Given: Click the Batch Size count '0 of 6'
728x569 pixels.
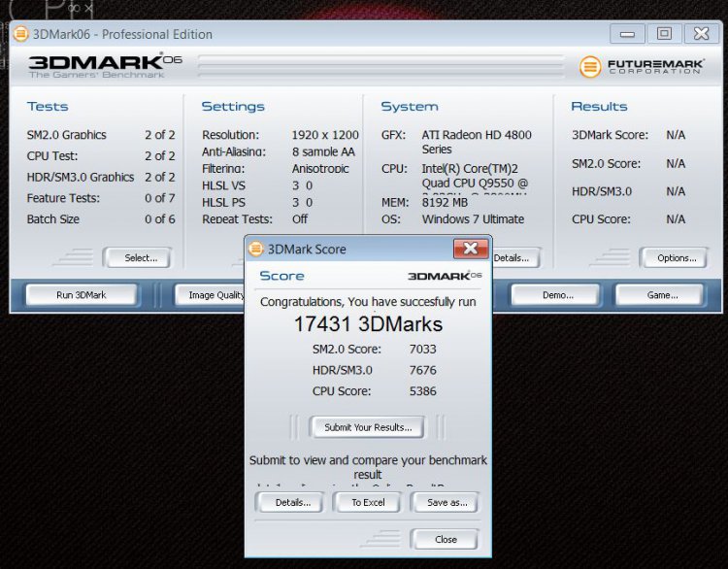Looking at the screenshot, I should point(160,218).
